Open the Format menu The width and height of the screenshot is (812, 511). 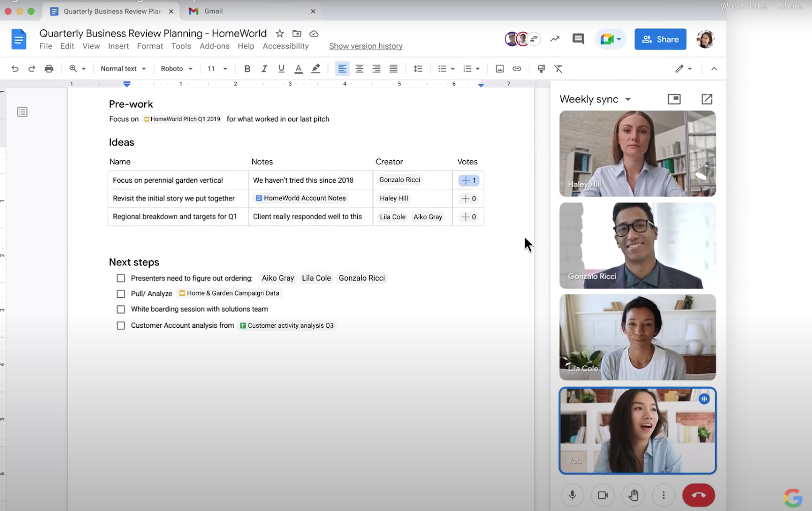(x=150, y=46)
